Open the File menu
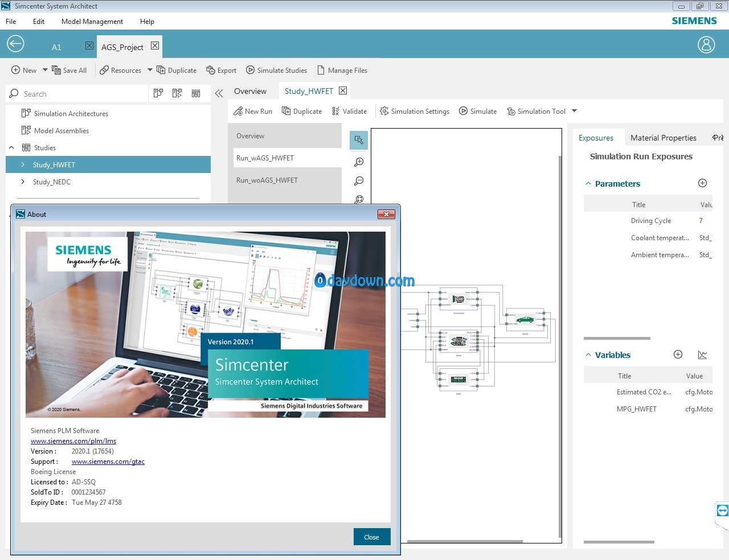 [11, 21]
